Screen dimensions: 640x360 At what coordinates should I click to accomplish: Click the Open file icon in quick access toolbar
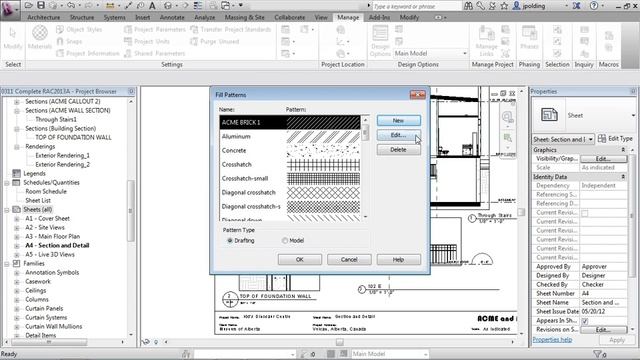click(29, 5)
